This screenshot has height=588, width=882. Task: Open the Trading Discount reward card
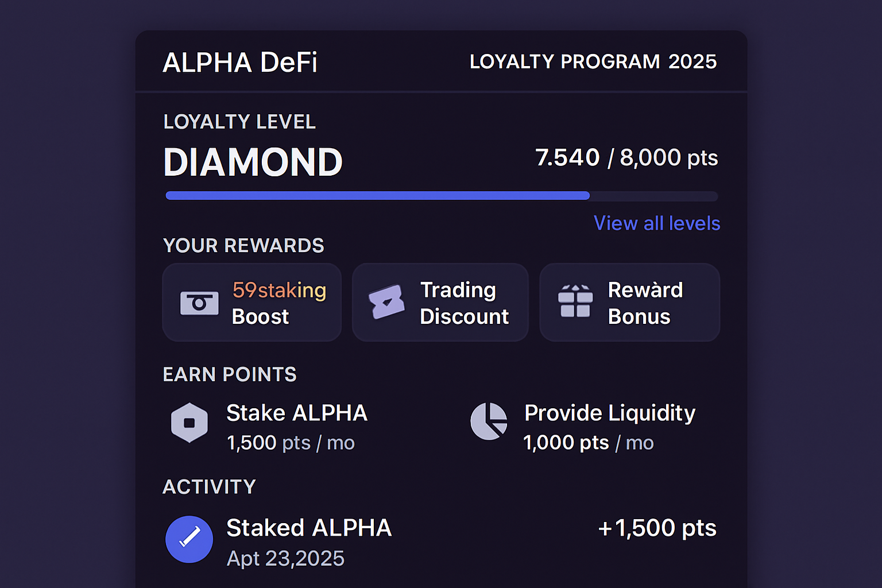coord(440,302)
